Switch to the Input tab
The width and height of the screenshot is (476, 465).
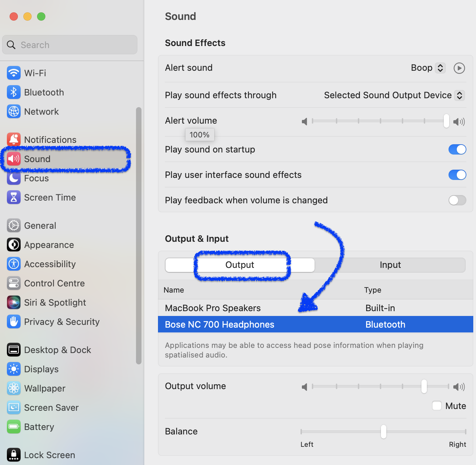(x=390, y=265)
